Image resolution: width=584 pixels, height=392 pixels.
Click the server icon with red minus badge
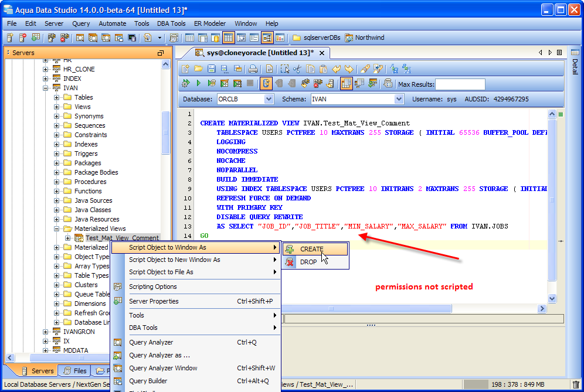pos(23,38)
